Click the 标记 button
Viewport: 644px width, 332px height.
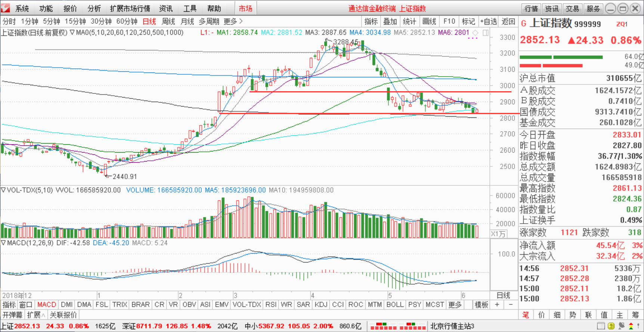468,21
